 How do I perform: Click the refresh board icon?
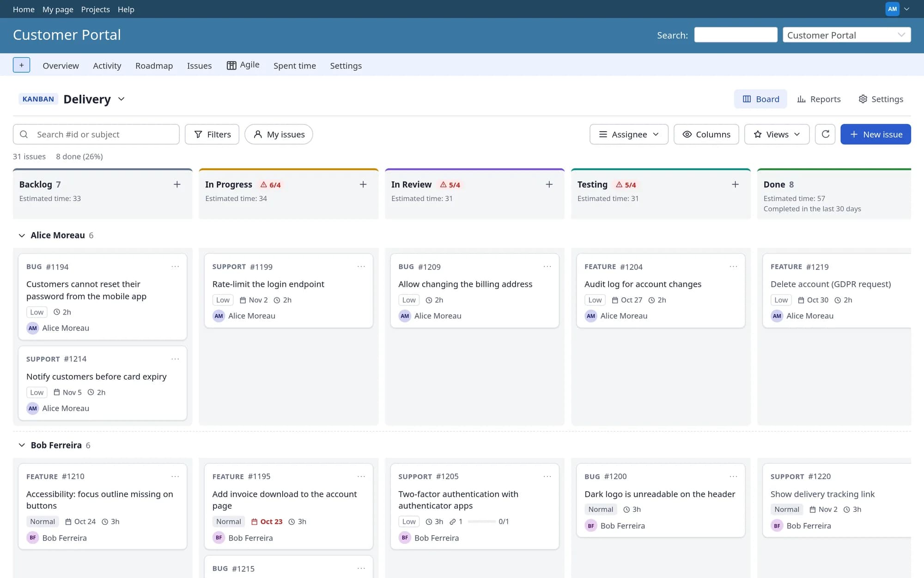[825, 134]
